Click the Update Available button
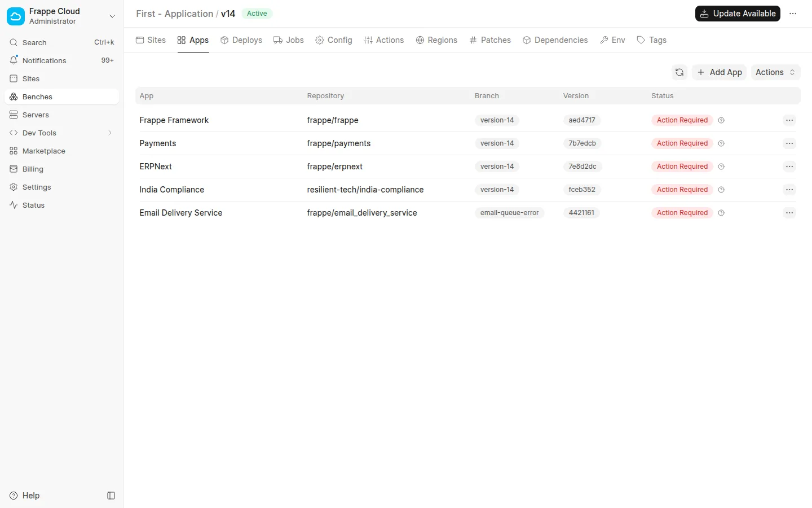812x508 pixels. click(x=738, y=14)
